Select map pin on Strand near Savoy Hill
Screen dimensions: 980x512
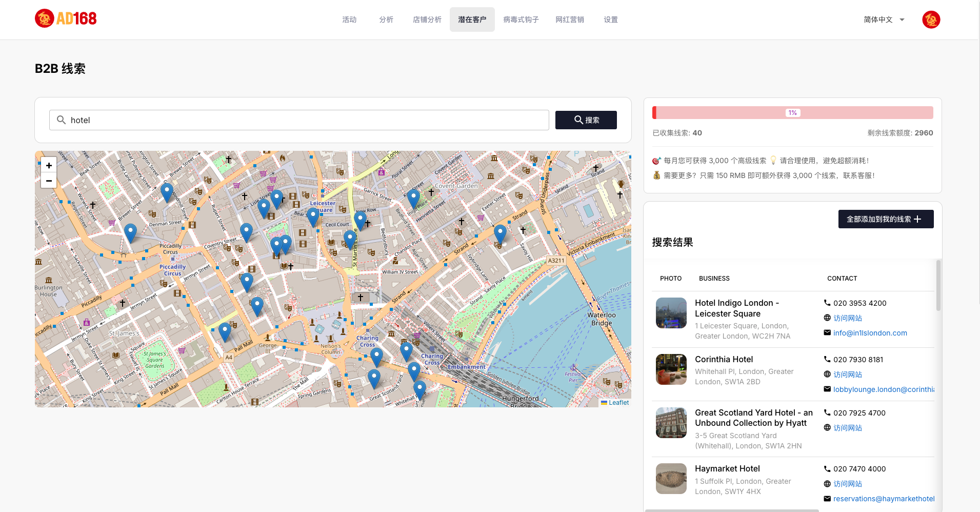click(x=500, y=234)
